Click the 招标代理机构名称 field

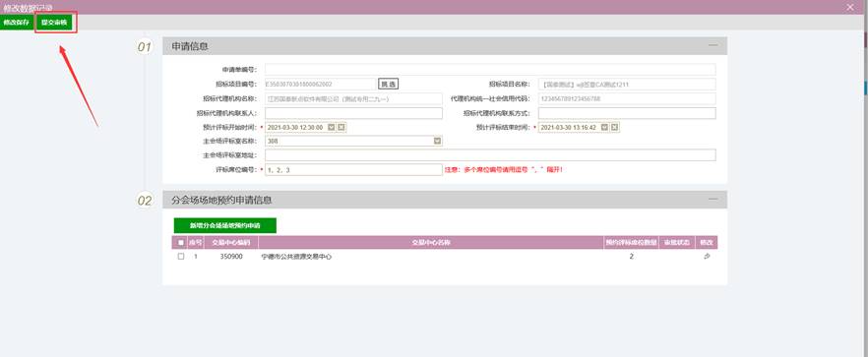353,98
